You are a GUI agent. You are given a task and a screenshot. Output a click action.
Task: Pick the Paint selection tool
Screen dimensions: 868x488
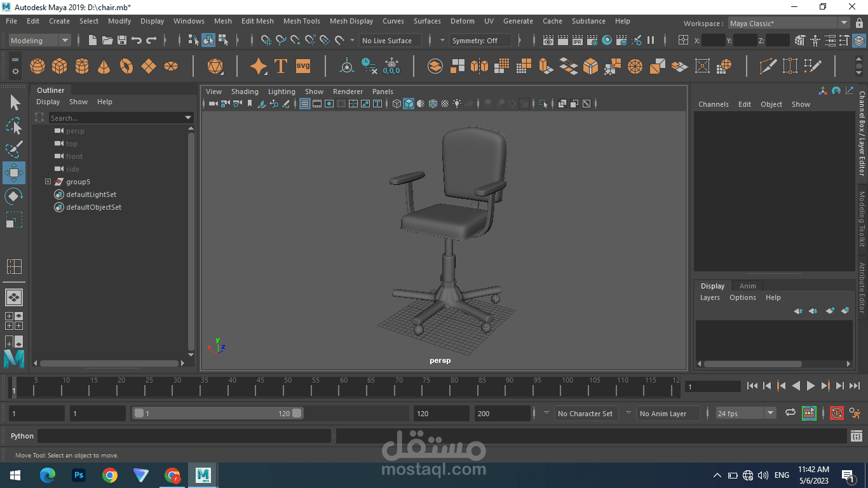(x=14, y=149)
